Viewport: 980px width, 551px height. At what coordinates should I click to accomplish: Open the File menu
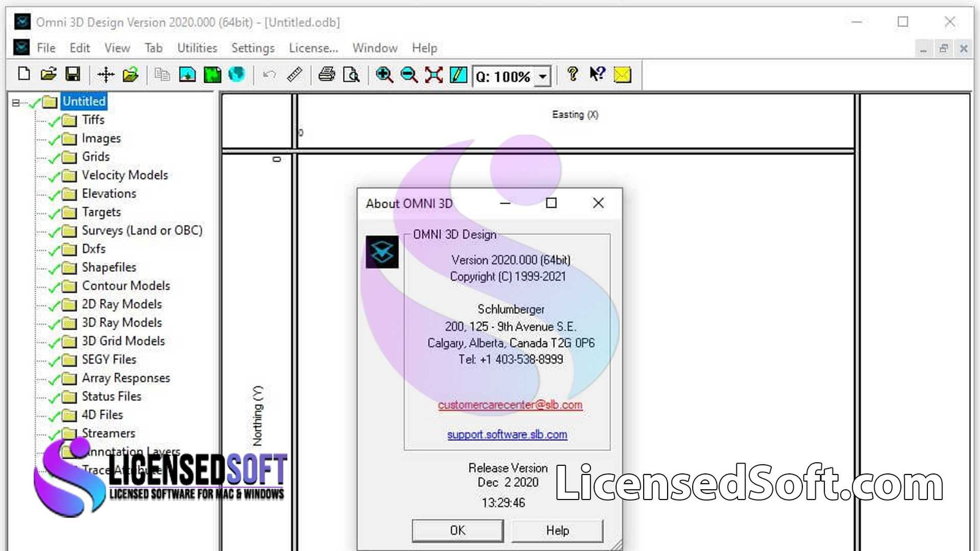coord(46,48)
